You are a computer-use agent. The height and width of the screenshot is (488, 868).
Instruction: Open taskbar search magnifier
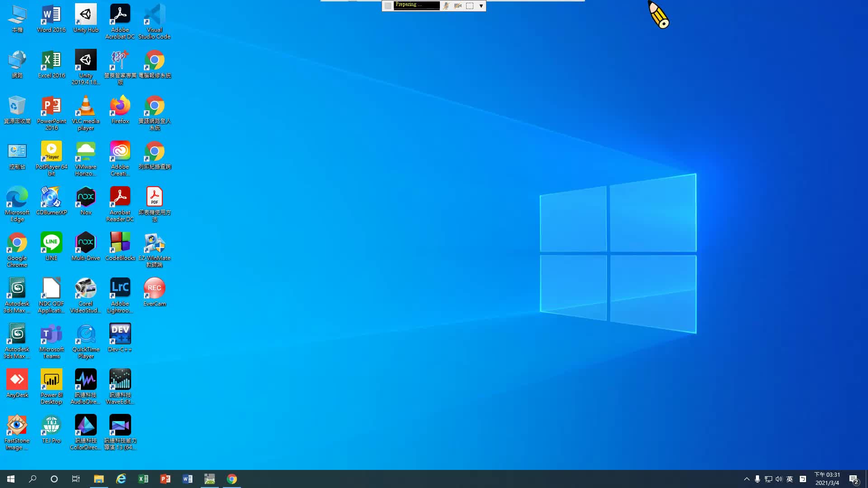33,479
